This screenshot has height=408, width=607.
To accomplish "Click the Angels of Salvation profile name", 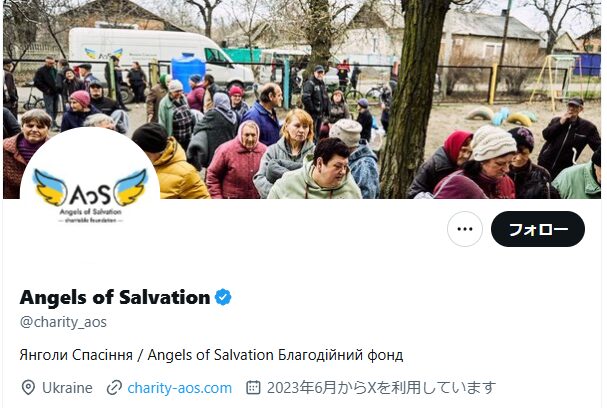I will (x=115, y=297).
